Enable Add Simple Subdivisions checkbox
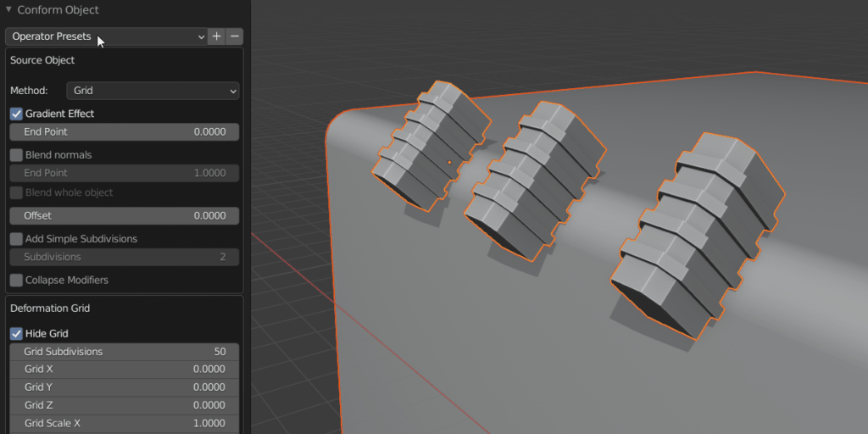This screenshot has height=434, width=868. point(16,239)
